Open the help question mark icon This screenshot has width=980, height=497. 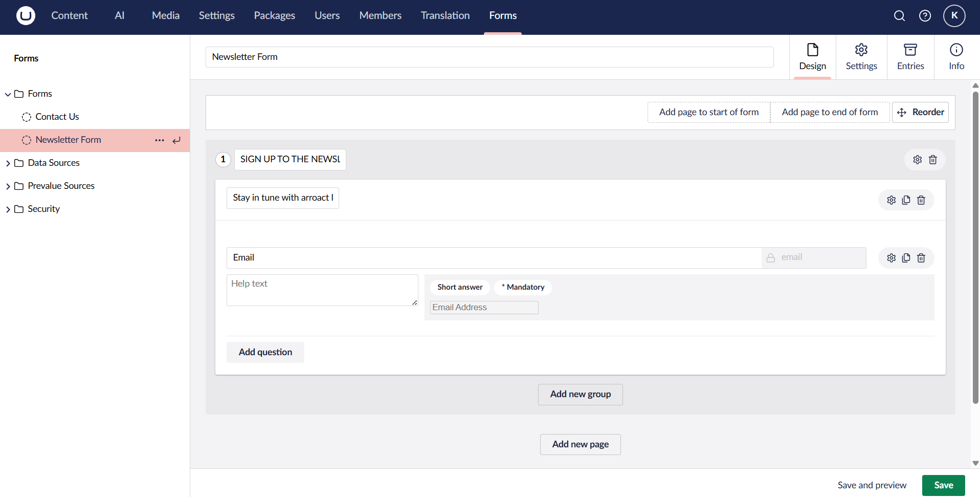(925, 16)
